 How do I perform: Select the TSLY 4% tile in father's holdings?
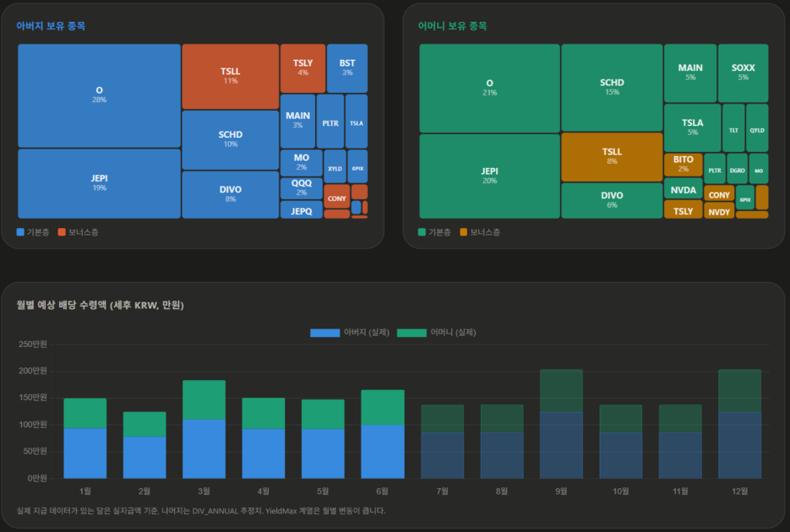[302, 68]
